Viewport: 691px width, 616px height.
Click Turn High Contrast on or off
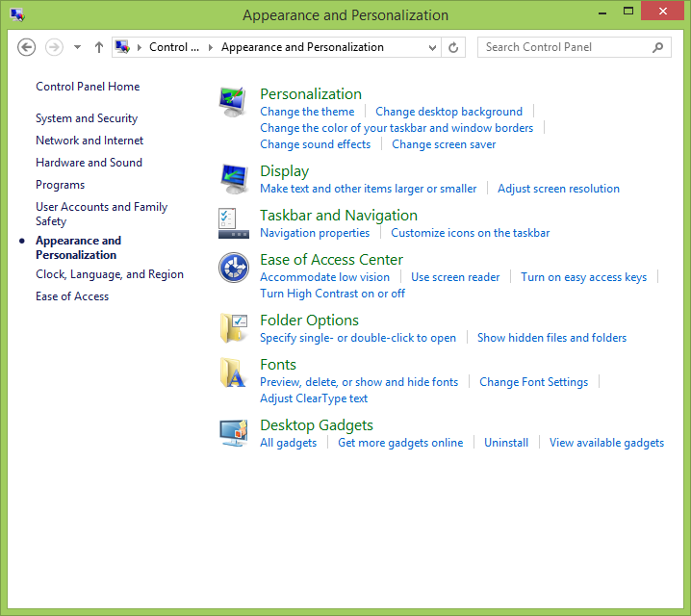tap(332, 294)
